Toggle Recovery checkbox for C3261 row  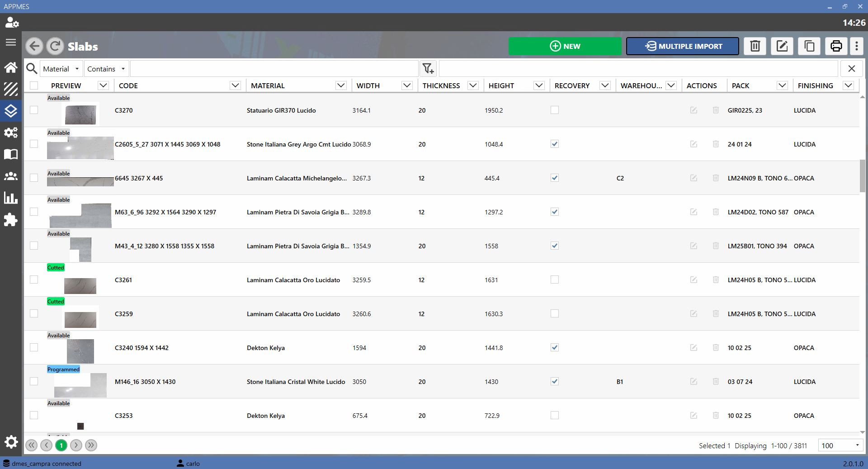pyautogui.click(x=555, y=280)
